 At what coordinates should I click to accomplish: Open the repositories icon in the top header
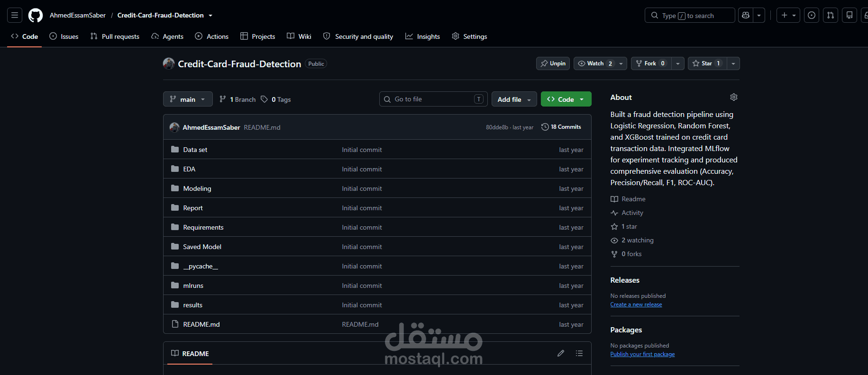[850, 15]
